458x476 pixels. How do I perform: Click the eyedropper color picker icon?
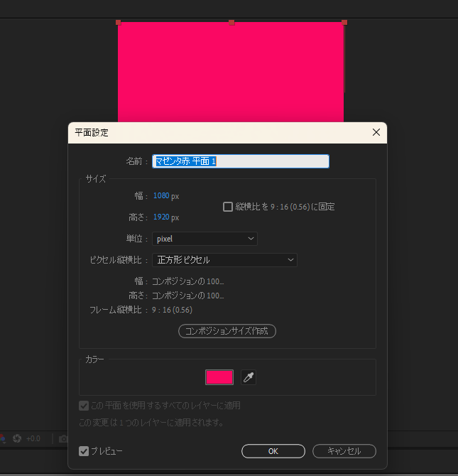(x=248, y=377)
